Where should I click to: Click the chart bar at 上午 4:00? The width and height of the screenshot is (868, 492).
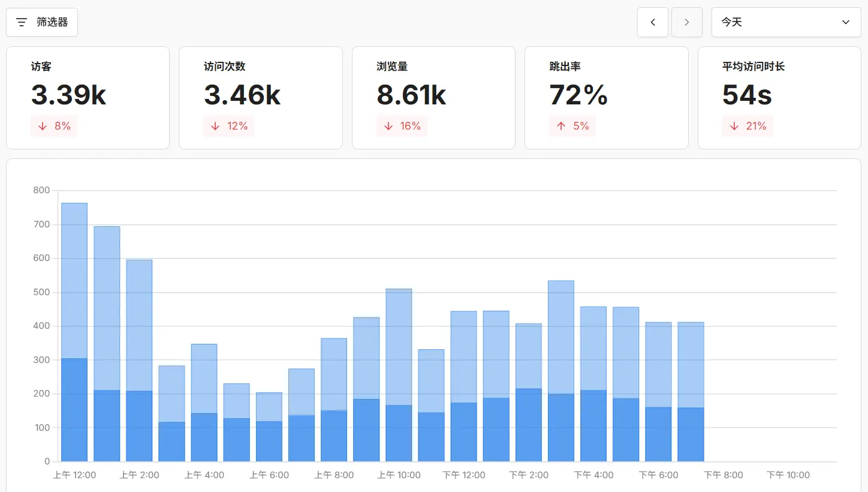pyautogui.click(x=204, y=403)
